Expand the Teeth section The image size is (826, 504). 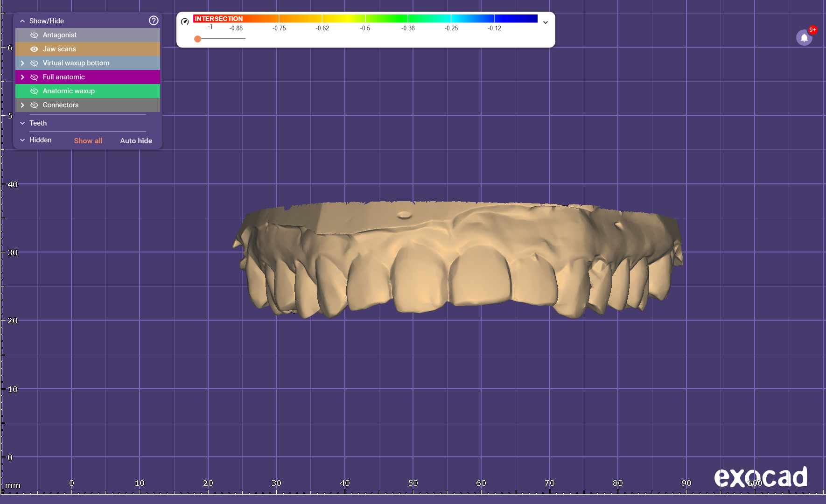22,123
